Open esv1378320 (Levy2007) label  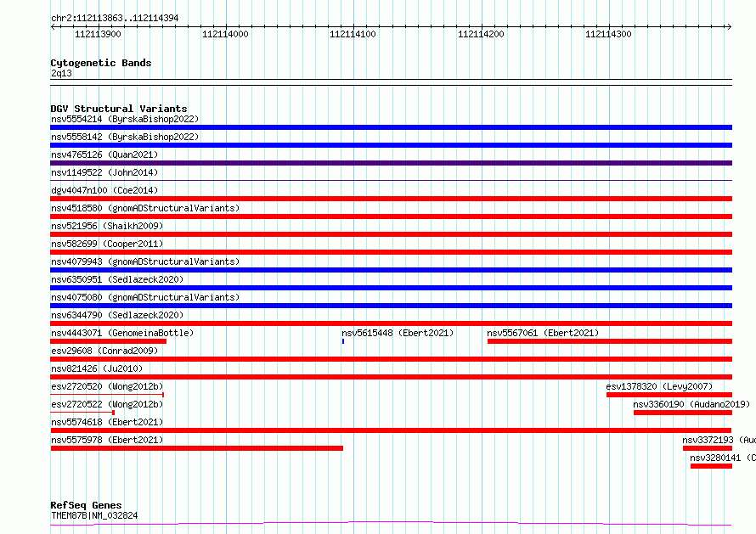click(x=659, y=386)
